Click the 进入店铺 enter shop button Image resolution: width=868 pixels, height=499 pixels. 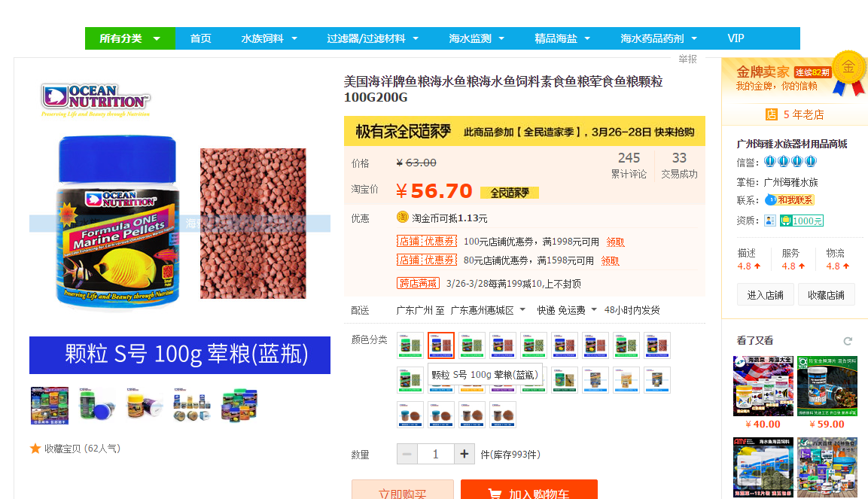(x=765, y=295)
